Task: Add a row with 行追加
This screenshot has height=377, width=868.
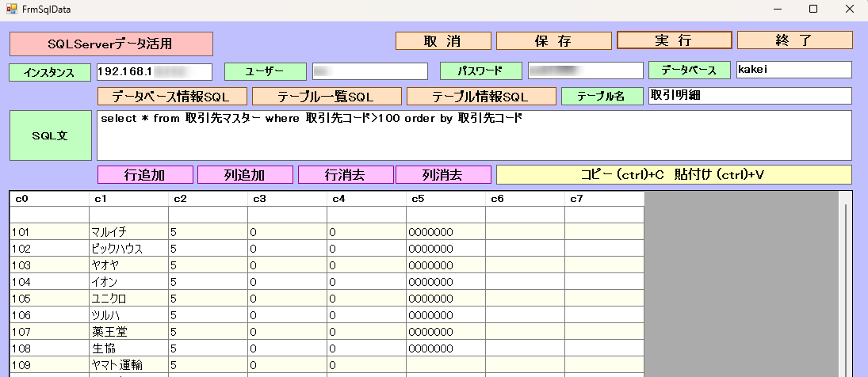Action: (x=145, y=174)
